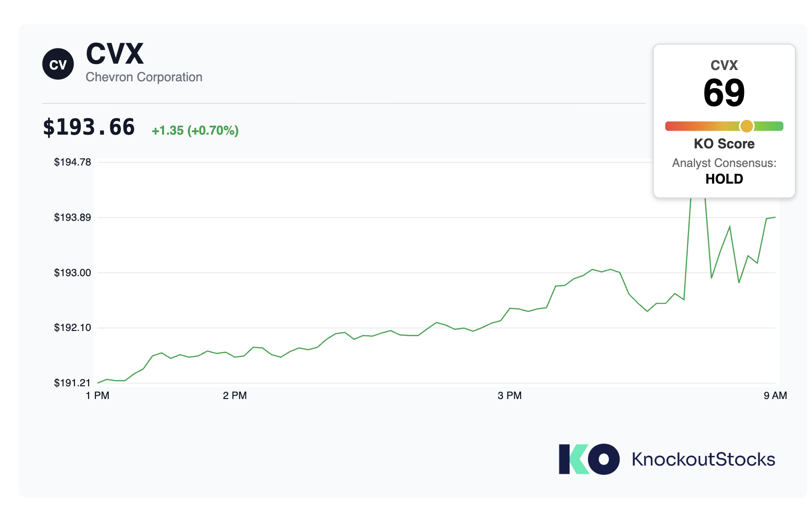The image size is (812, 518).
Task: Click the +1.35 (+0.70%) change label
Action: (x=195, y=130)
